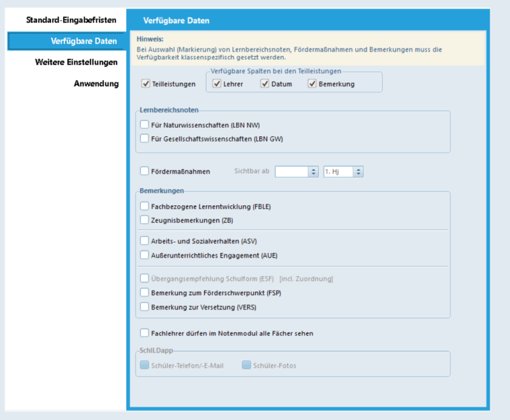Screen dimensions: 510x420
Task: Open the Anwendung section
Action: (96, 83)
